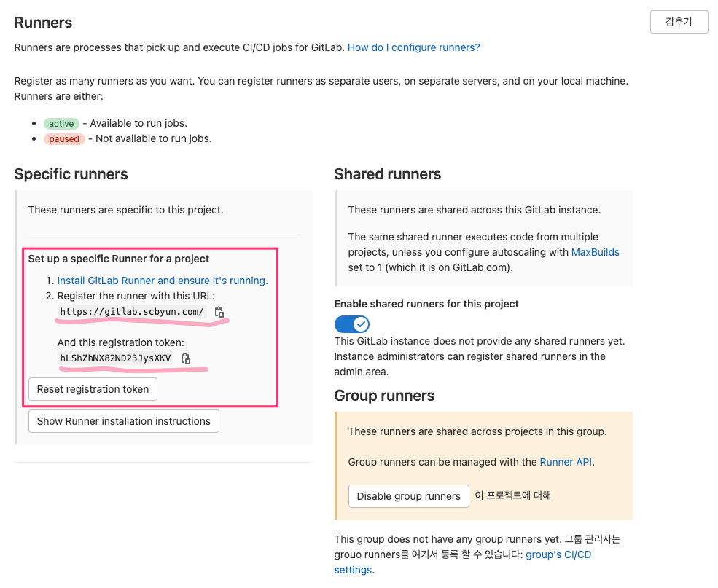
Task: Click the Group runners heading
Action: [384, 396]
